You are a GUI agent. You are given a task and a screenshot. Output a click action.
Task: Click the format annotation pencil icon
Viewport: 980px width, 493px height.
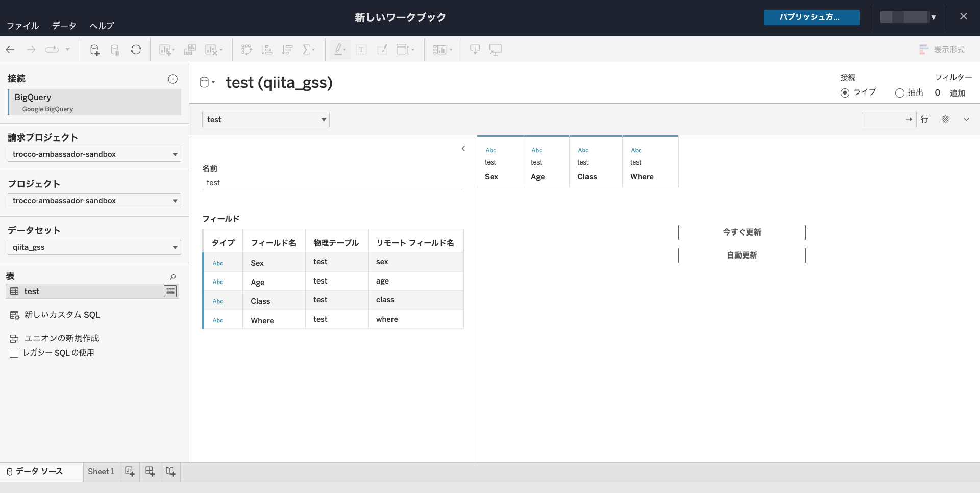(x=382, y=50)
